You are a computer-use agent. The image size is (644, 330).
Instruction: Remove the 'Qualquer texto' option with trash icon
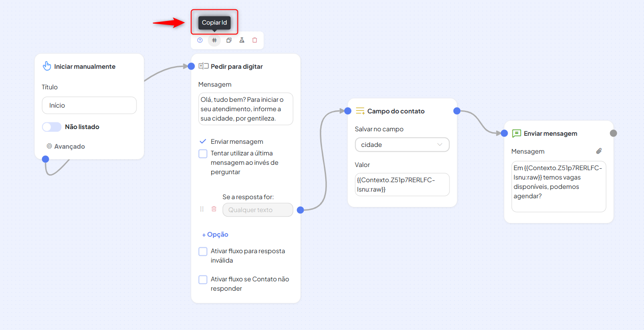coord(214,209)
